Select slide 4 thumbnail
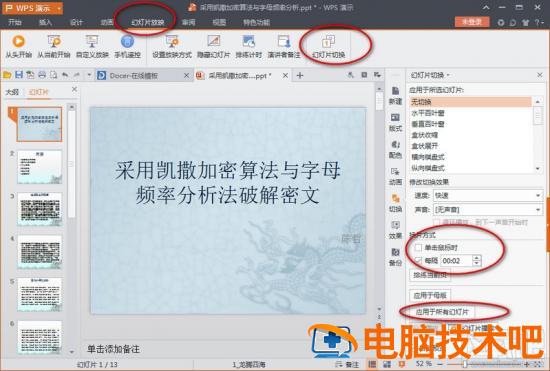550x371 pixels. (x=40, y=252)
